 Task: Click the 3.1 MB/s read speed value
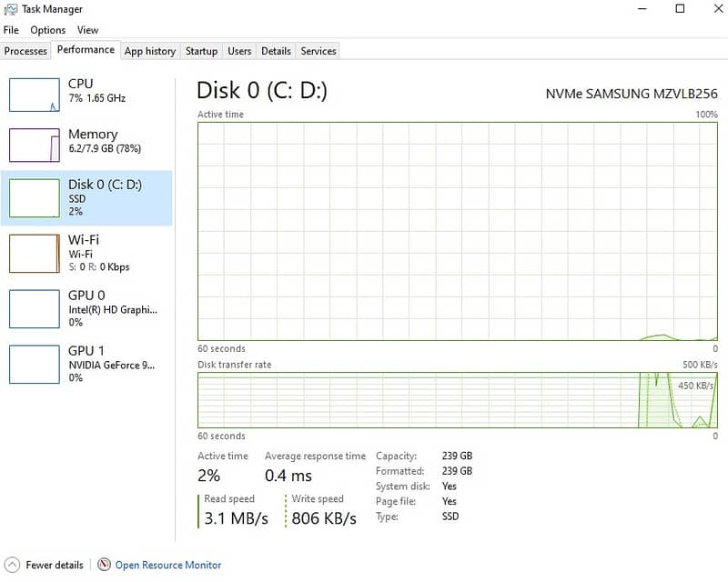(237, 518)
